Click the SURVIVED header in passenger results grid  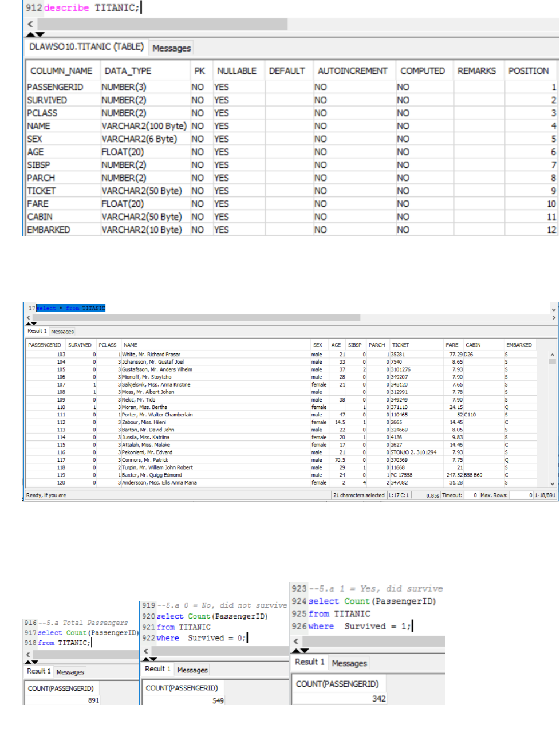coord(80,345)
